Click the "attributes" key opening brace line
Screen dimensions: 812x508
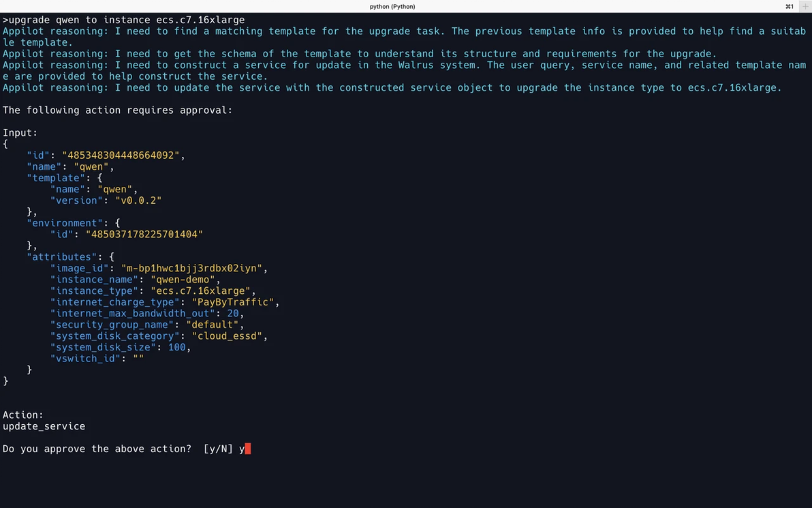coord(70,256)
